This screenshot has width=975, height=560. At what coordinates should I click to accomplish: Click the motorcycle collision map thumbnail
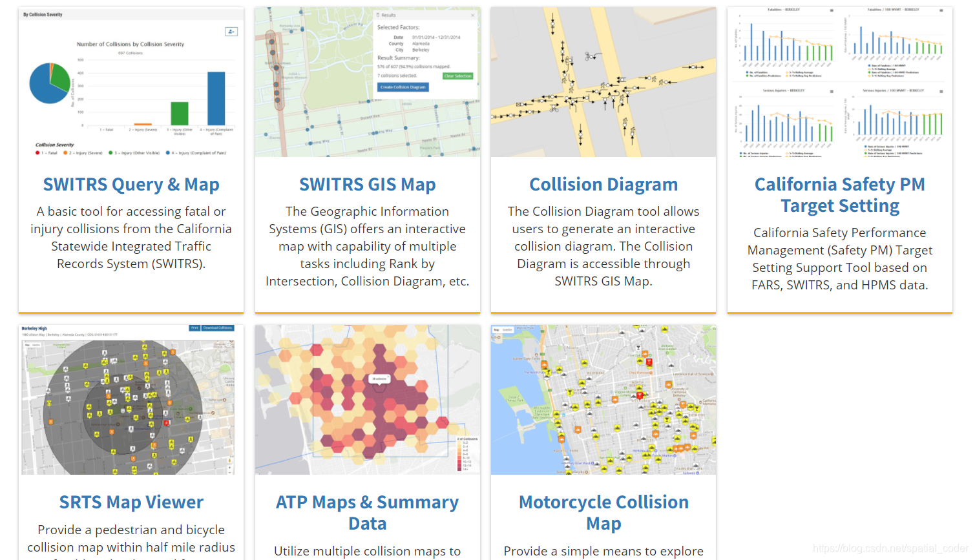pos(603,400)
